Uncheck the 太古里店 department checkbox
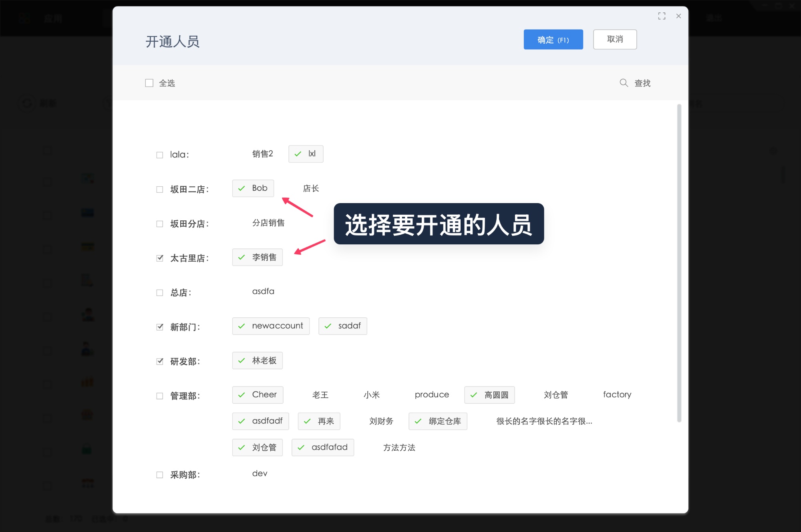Viewport: 801px width, 532px height. tap(159, 258)
